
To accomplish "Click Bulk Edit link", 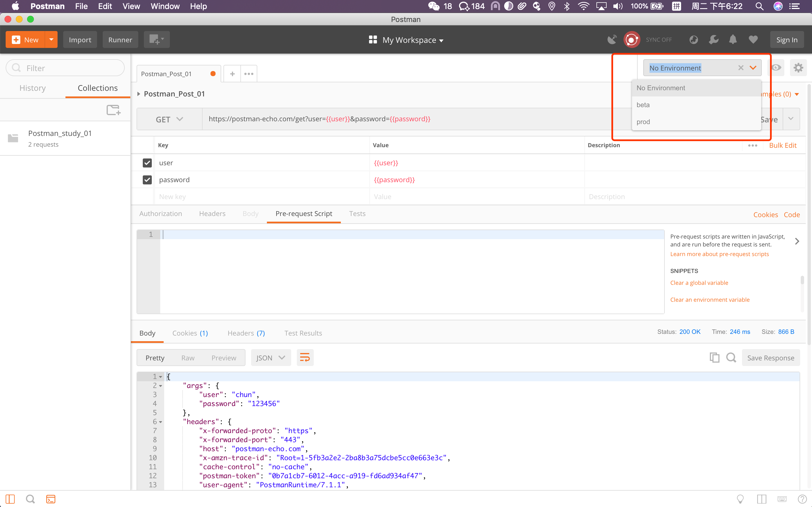I will pyautogui.click(x=782, y=145).
